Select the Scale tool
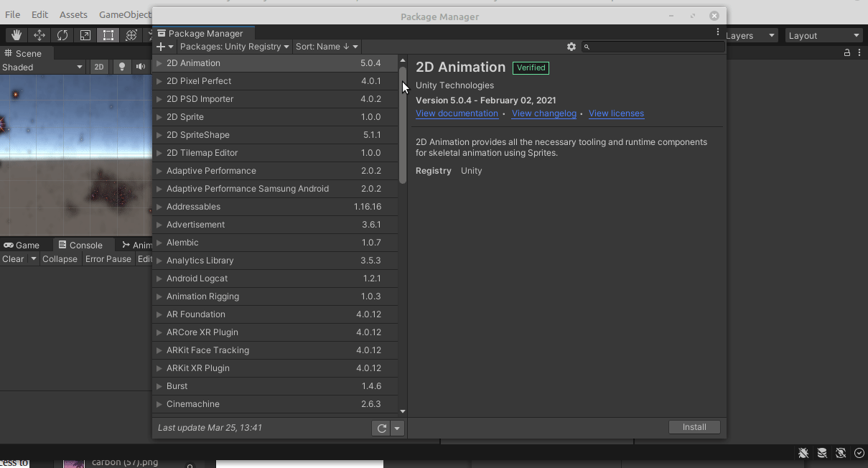The width and height of the screenshot is (868, 468). click(x=85, y=35)
